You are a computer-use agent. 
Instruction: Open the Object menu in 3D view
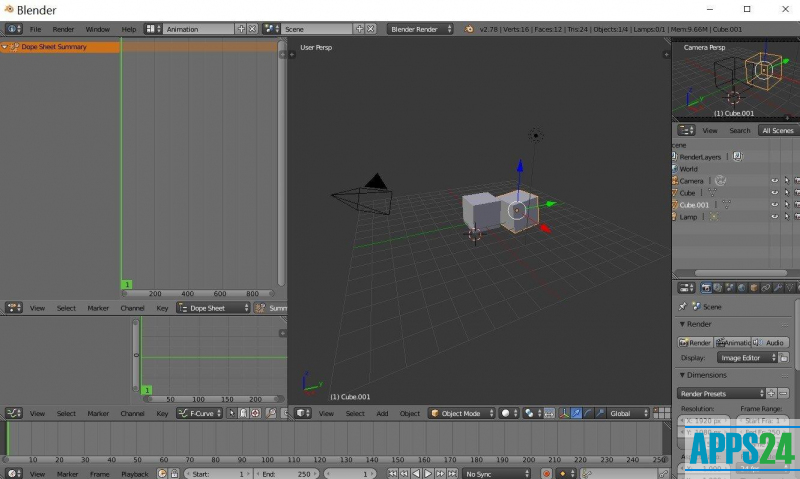[410, 413]
